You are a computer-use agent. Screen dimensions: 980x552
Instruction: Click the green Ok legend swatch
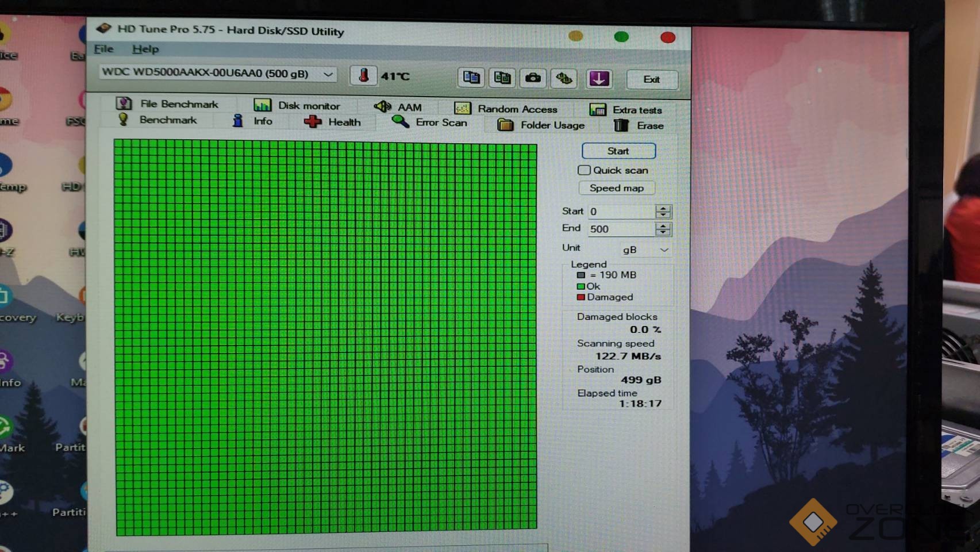tap(581, 286)
